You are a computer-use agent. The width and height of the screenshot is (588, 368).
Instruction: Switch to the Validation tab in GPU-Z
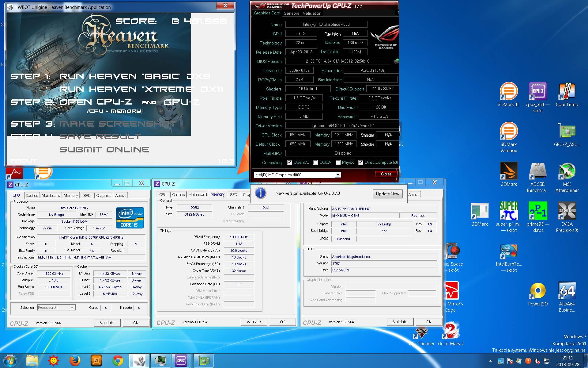pos(312,13)
